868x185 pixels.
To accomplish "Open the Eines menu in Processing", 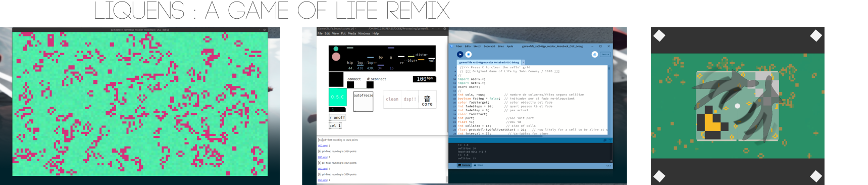I will point(501,46).
